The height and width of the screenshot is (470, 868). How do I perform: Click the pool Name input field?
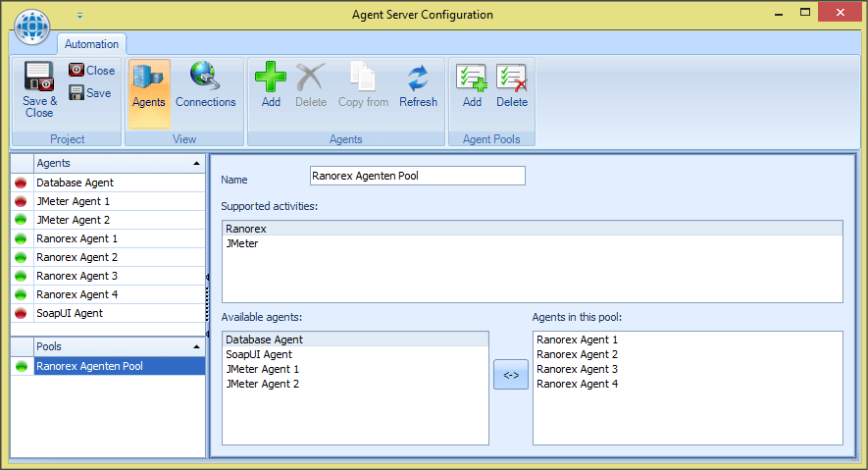point(418,176)
